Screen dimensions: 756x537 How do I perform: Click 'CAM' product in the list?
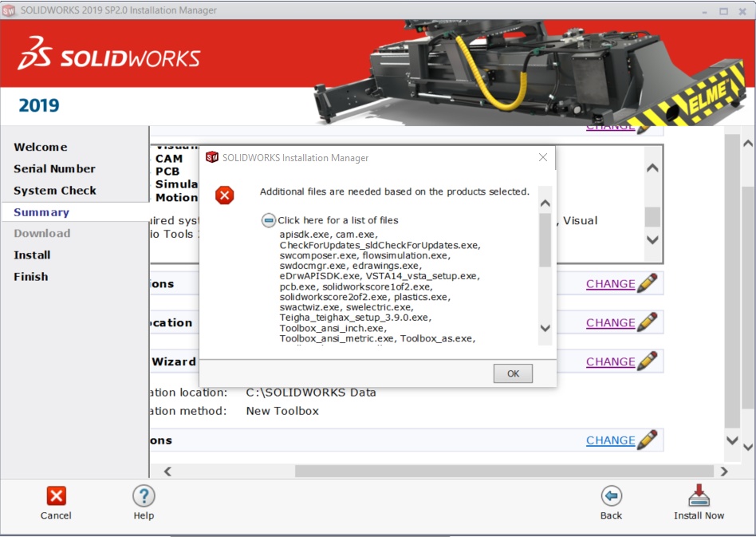point(169,159)
